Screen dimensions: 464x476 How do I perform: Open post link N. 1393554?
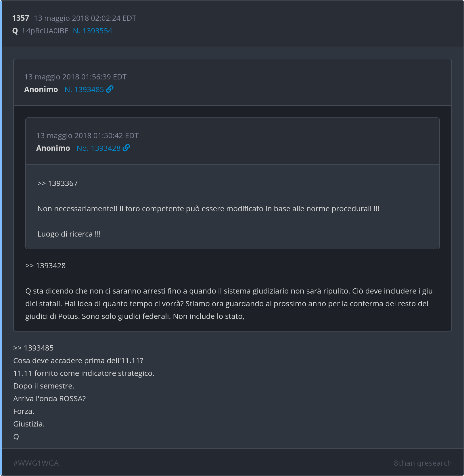(x=93, y=31)
